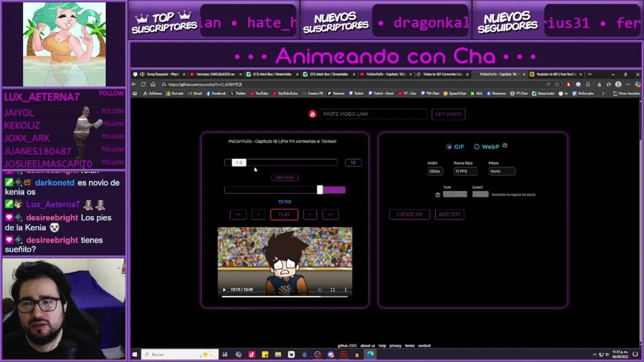This screenshot has height=362, width=644.
Task: Click the address bar URL gifrun.com
Action: (x=205, y=84)
